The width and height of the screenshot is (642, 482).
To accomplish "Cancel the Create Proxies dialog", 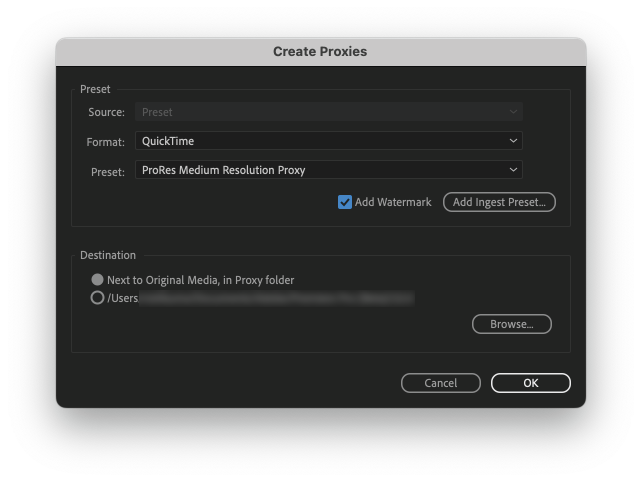I will pos(440,383).
